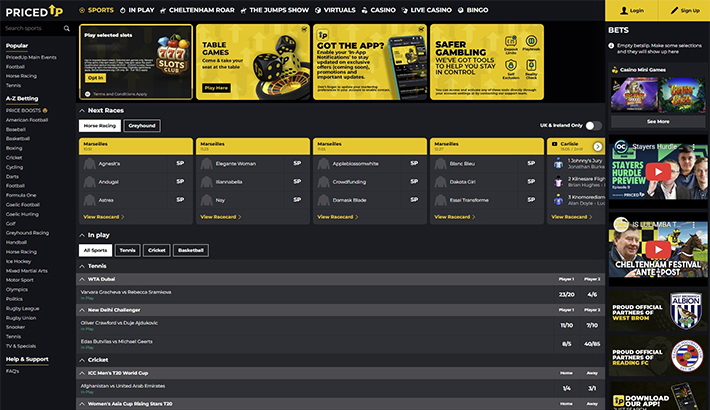
Task: Click the live stream icon on Carlisle card
Action: tap(554, 144)
